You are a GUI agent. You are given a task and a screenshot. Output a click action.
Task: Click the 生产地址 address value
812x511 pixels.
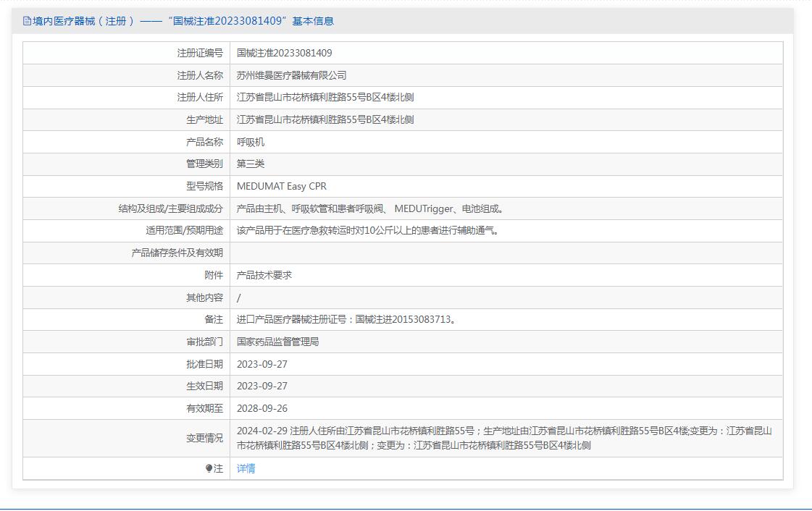pos(325,120)
